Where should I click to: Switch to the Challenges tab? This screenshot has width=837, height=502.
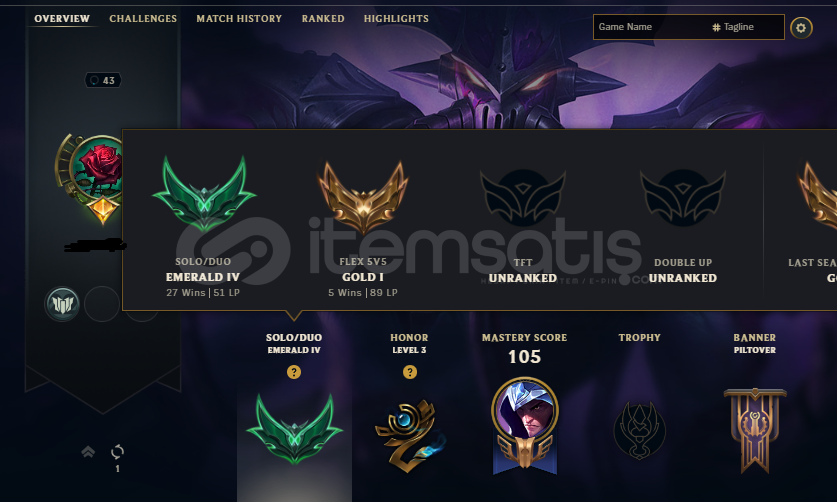[x=143, y=19]
